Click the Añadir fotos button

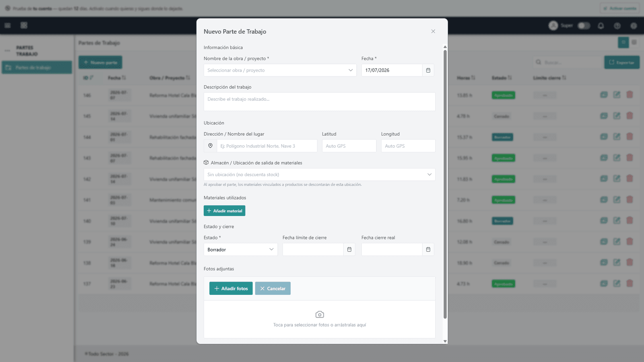click(x=231, y=288)
